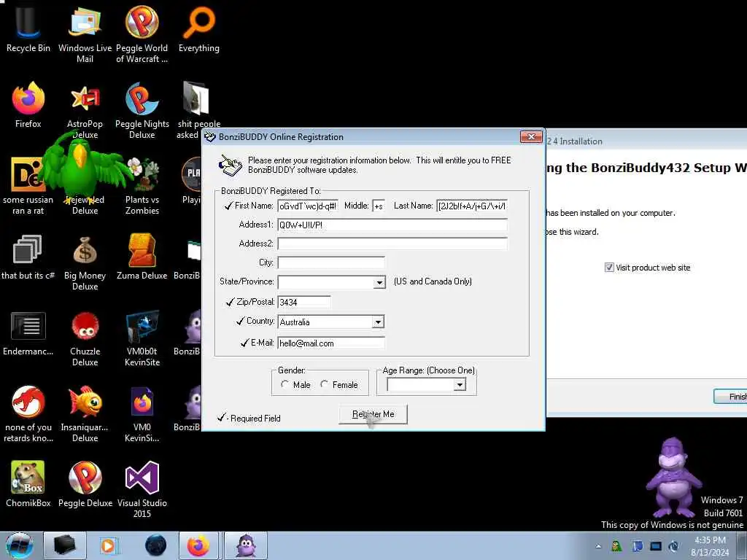Select the Firefox desktop icon
The width and height of the screenshot is (747, 560).
[x=28, y=105]
